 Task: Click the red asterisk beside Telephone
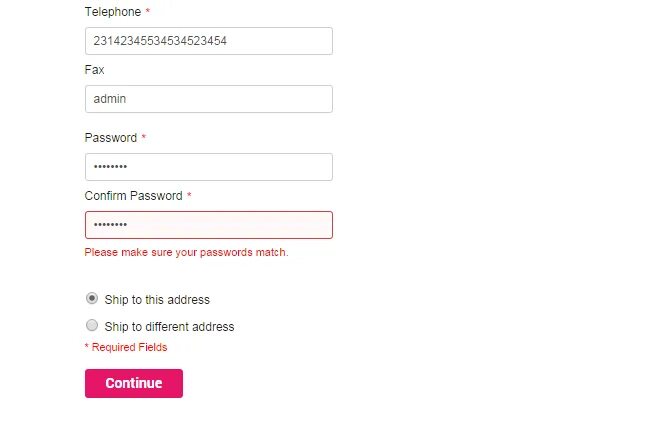click(x=148, y=12)
